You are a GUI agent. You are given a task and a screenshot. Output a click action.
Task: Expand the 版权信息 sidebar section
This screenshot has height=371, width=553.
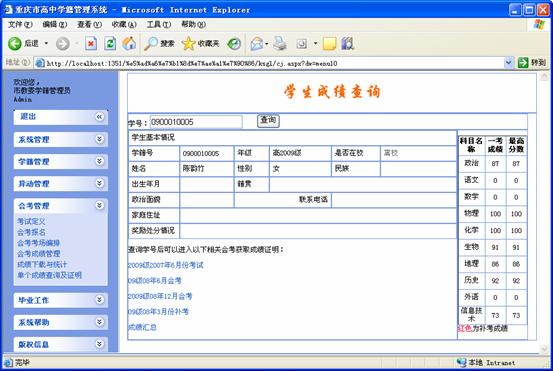pyautogui.click(x=100, y=344)
